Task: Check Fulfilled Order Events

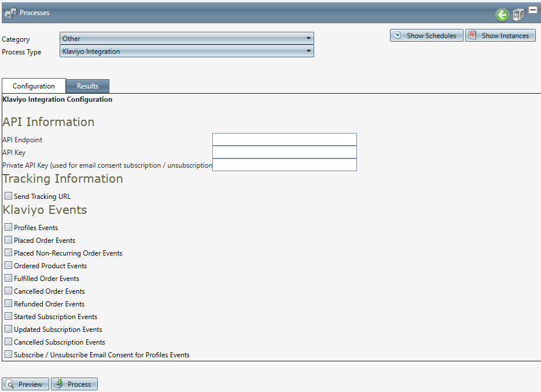Action: pyautogui.click(x=8, y=278)
